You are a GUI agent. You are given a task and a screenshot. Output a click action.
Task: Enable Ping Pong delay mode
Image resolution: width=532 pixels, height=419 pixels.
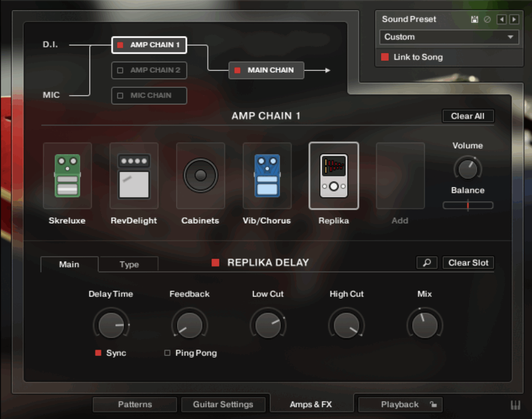[168, 353]
